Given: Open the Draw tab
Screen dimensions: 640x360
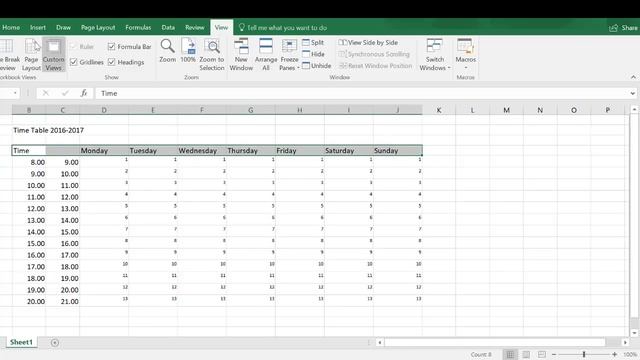Looking at the screenshot, I should pos(63,27).
